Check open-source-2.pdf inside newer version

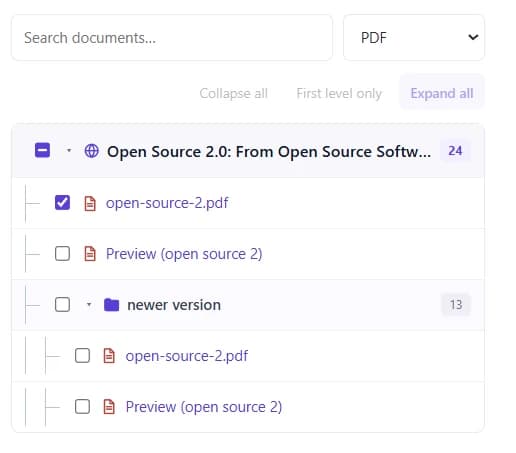[82, 356]
